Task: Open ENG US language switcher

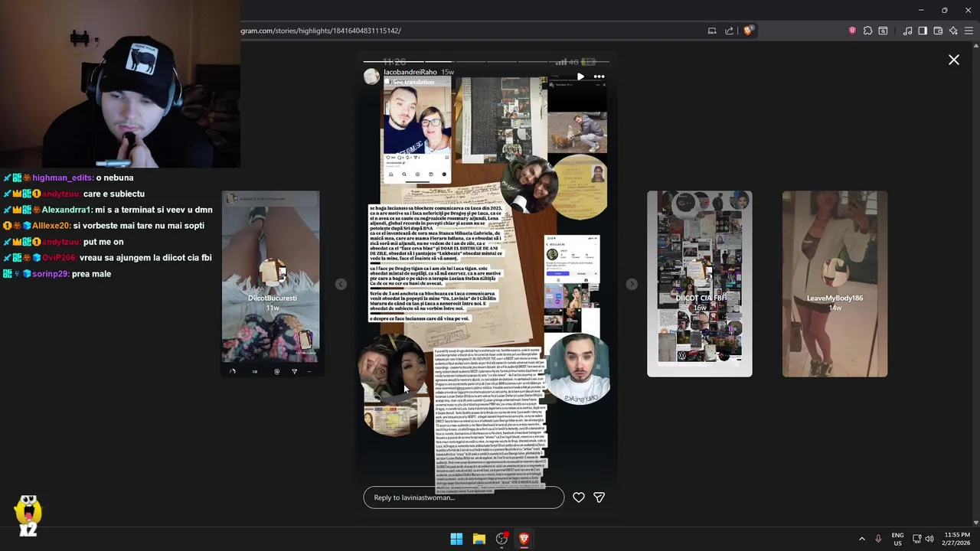Action: click(x=897, y=539)
